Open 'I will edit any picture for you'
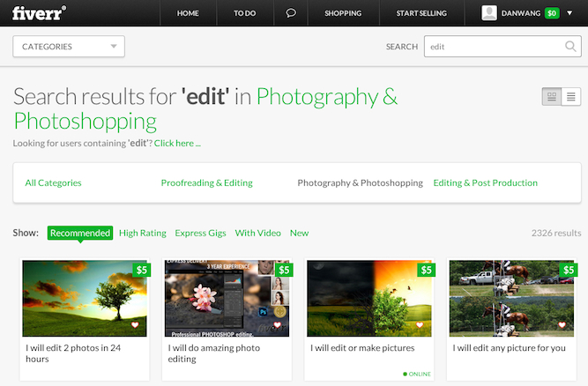Viewport: 588px width, 386px height. point(509,348)
